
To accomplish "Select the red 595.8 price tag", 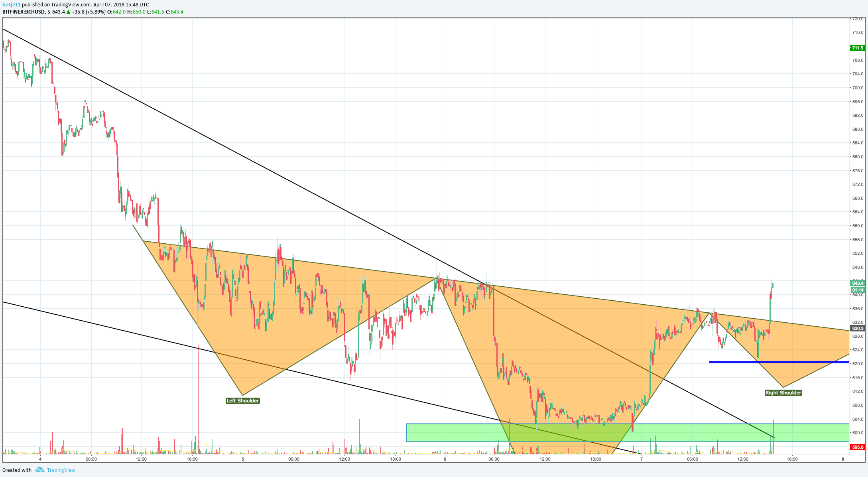I will tap(857, 447).
